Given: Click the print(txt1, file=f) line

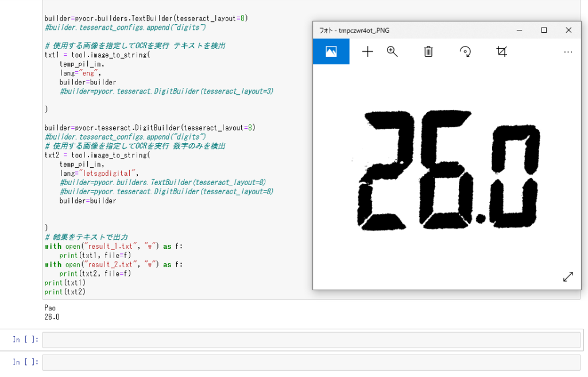Looking at the screenshot, I should pyautogui.click(x=95, y=255).
